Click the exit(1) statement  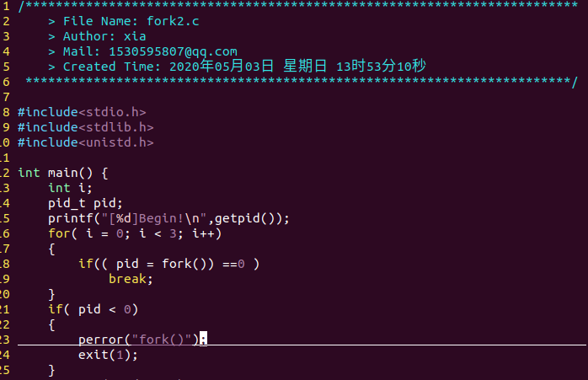click(108, 355)
